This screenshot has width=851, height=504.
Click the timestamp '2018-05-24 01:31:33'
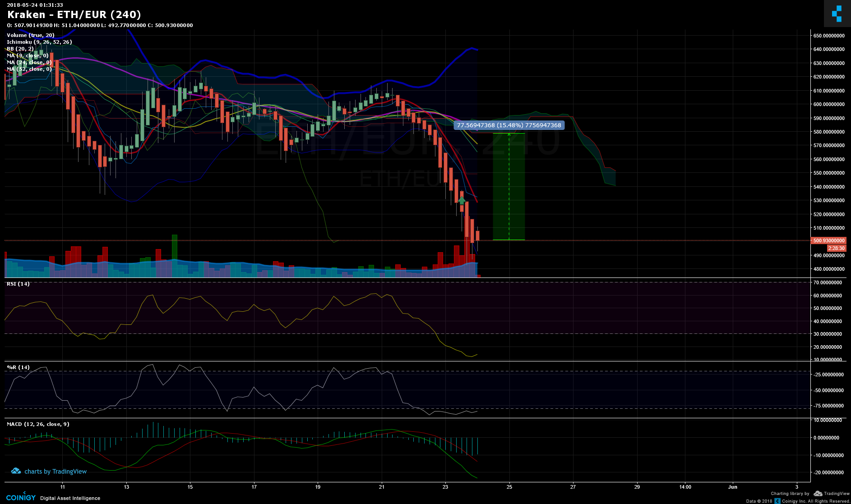tap(35, 5)
